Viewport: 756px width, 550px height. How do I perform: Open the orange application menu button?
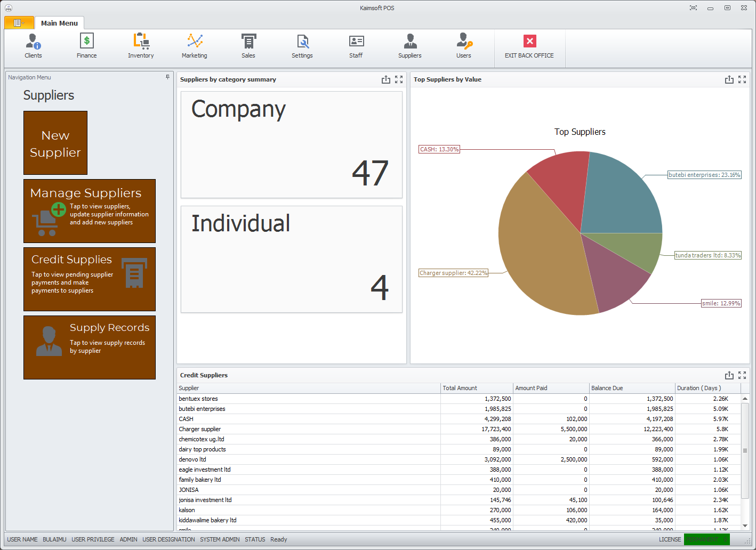(x=19, y=22)
